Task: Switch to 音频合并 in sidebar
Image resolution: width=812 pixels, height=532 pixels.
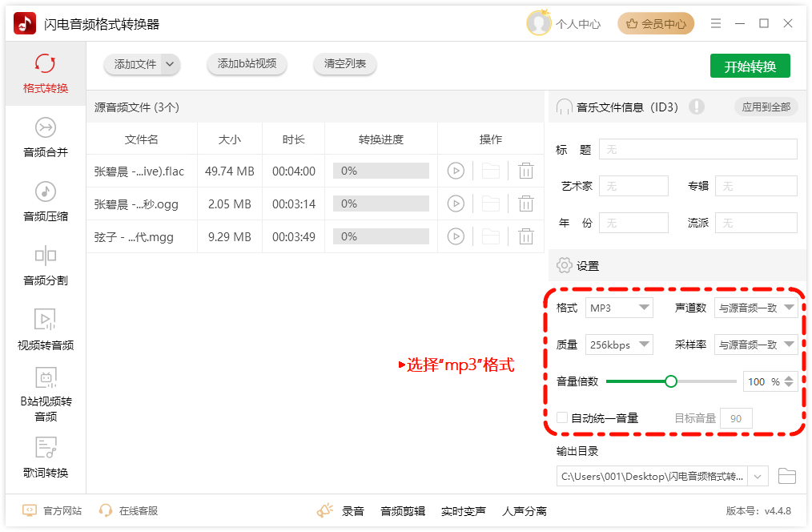Action: (46, 138)
